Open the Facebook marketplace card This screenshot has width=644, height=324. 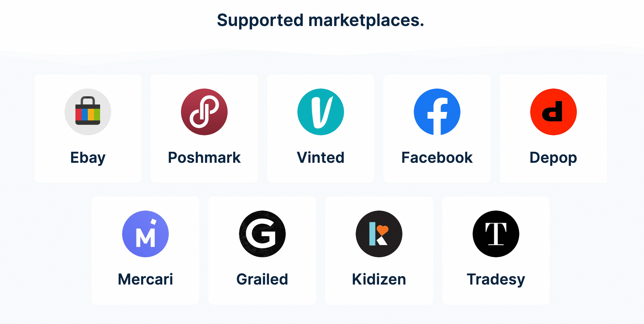(x=437, y=128)
